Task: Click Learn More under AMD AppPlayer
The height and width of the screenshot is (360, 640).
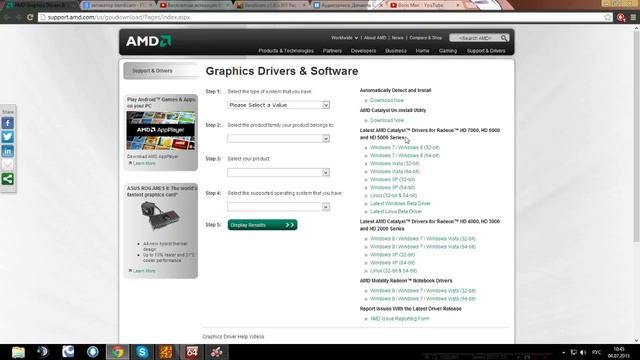Action: (x=144, y=163)
